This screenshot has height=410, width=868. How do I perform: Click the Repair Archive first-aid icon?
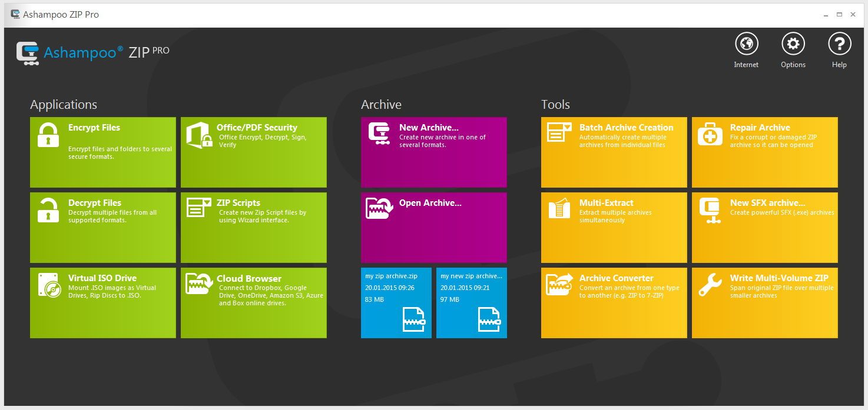[710, 135]
